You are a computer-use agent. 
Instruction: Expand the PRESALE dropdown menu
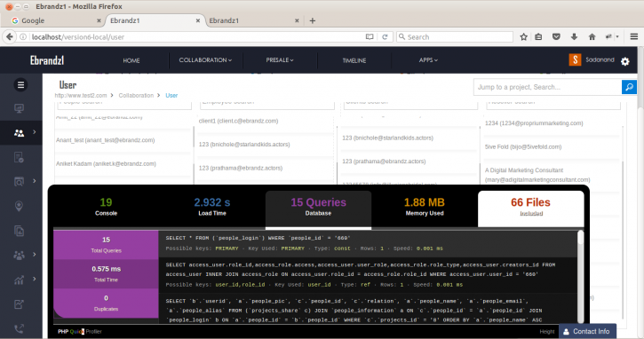(280, 60)
